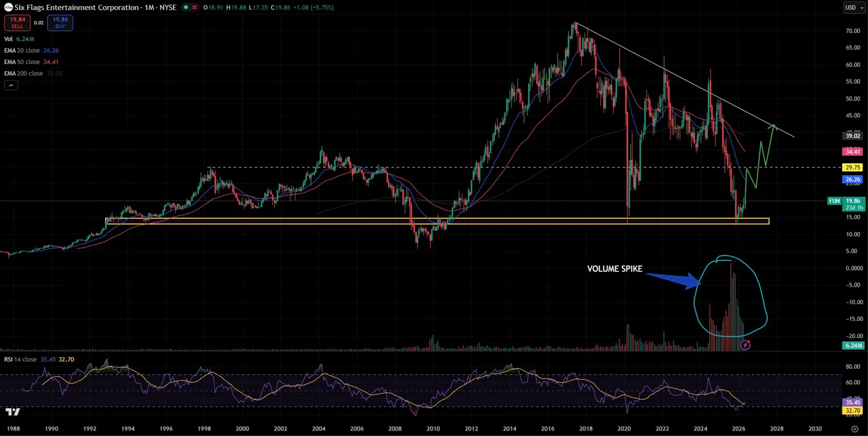Click the green market status dot
This screenshot has height=436, width=868.
[x=185, y=7]
